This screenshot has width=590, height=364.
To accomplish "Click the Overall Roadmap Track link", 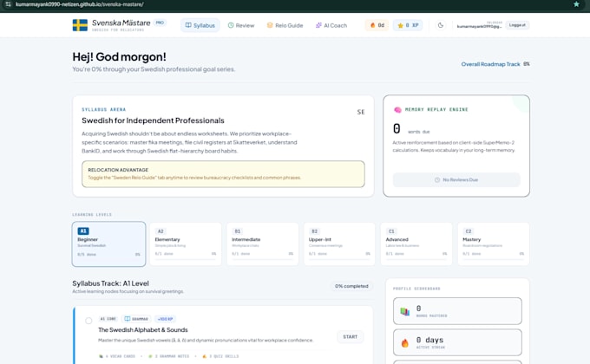I will coord(490,64).
